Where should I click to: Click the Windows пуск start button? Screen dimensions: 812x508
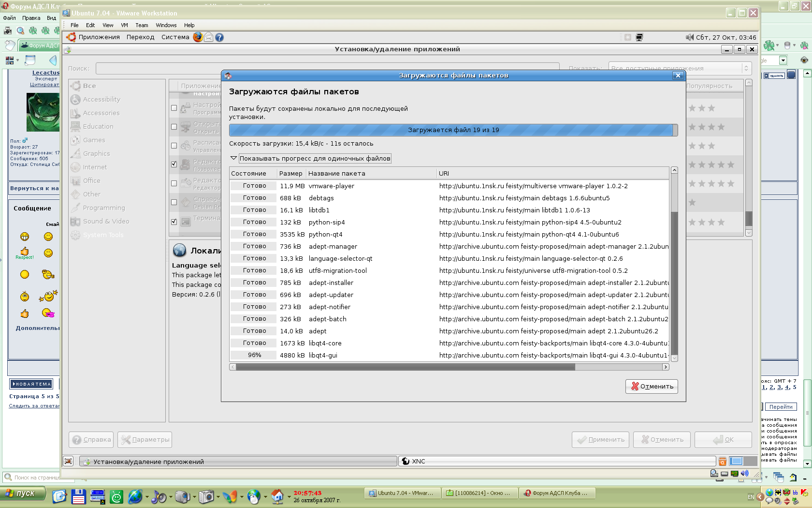tap(23, 493)
